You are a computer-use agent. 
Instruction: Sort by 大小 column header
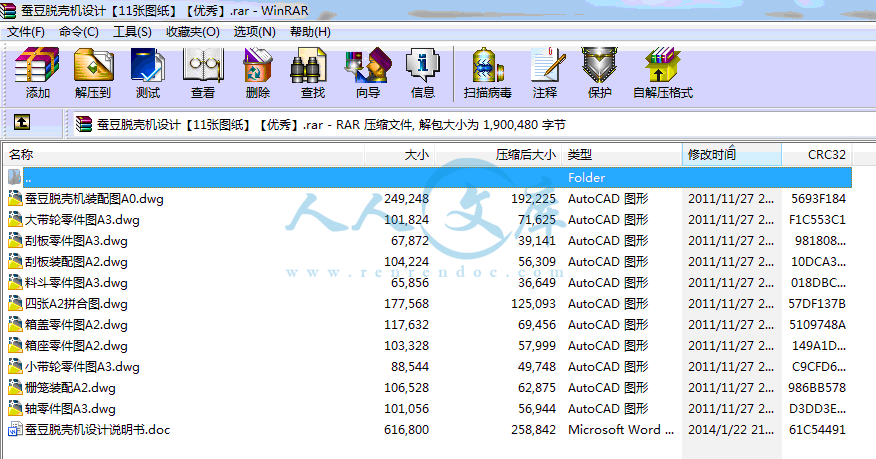tap(399, 154)
